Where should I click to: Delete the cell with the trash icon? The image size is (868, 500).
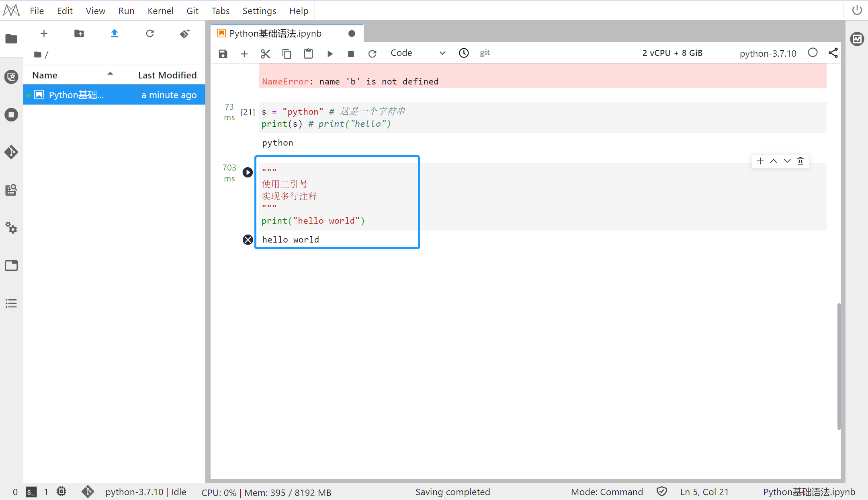click(x=800, y=161)
